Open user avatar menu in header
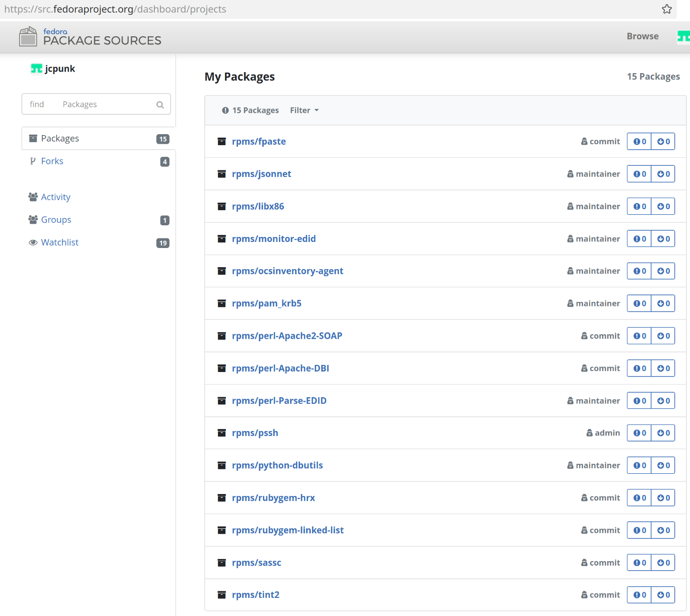The height and width of the screenshot is (616, 690). pyautogui.click(x=683, y=36)
